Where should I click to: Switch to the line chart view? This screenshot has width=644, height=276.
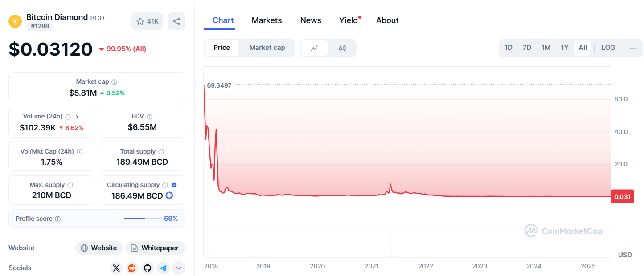pos(314,48)
